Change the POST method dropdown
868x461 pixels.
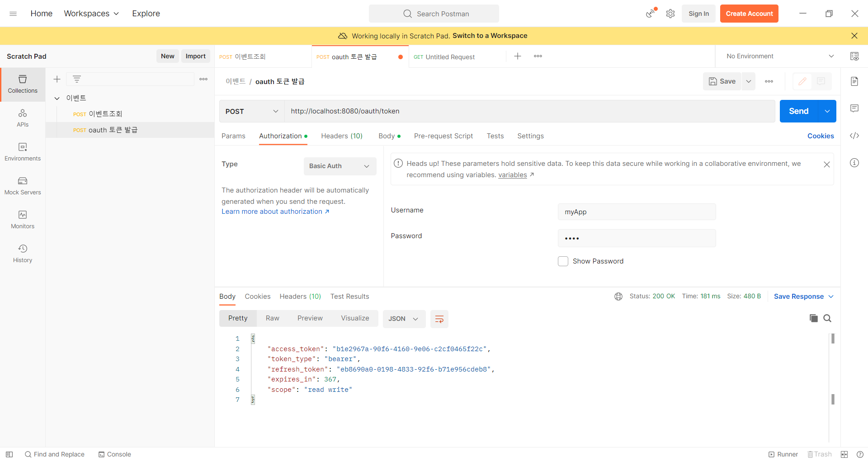point(252,111)
